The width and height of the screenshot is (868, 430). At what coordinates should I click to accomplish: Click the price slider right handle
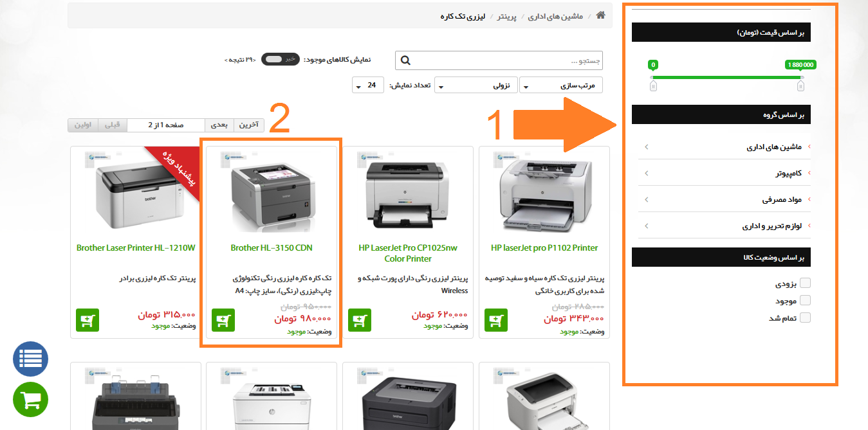801,85
